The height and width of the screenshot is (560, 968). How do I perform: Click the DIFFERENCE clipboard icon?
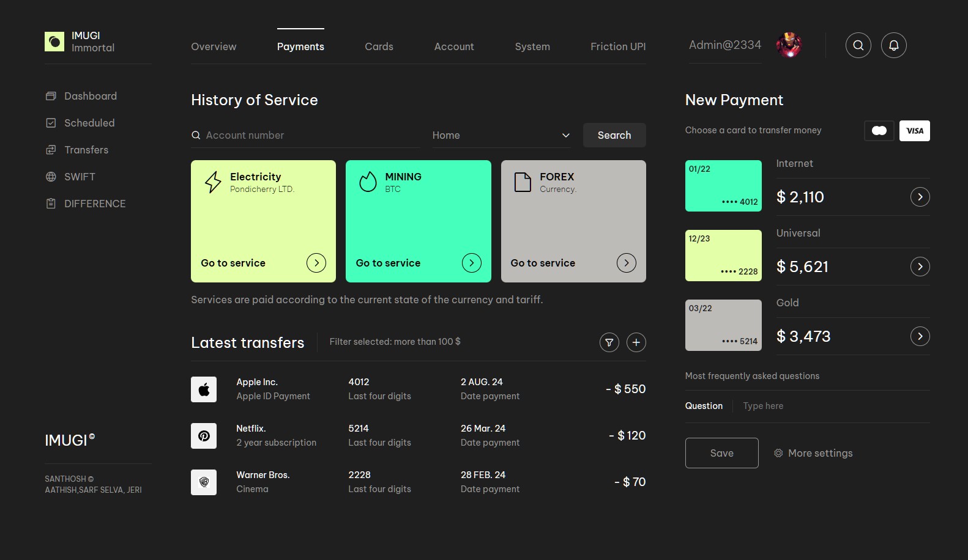click(51, 204)
